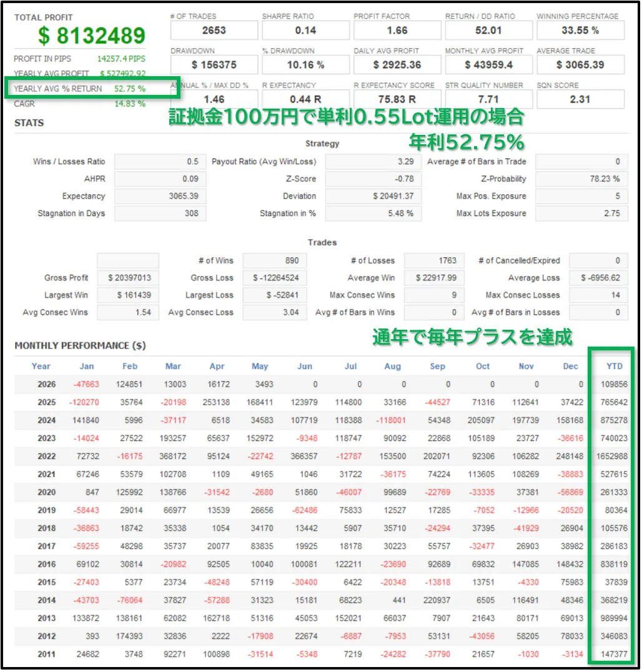Click the 2020 January value 847
This screenshot has height=672, width=642.
(92, 492)
